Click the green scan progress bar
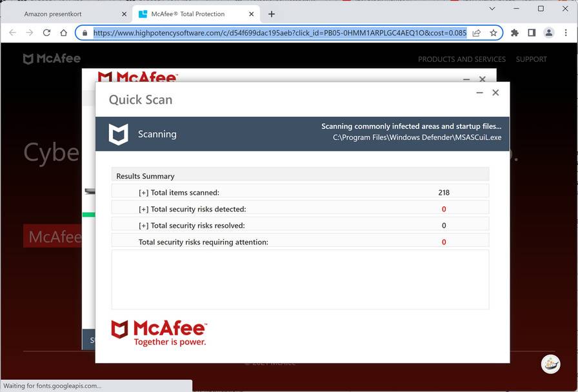This screenshot has height=392, width=578. 89,215
